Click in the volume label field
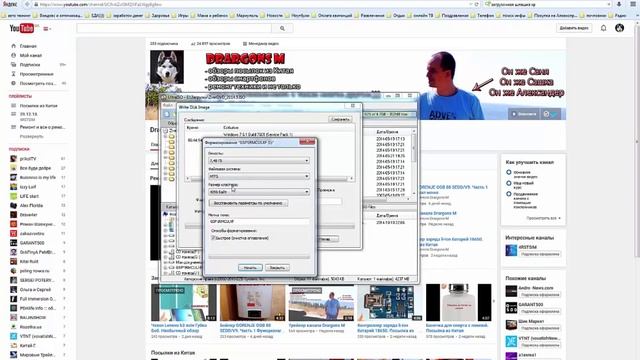This screenshot has height=360, width=640. (x=259, y=221)
